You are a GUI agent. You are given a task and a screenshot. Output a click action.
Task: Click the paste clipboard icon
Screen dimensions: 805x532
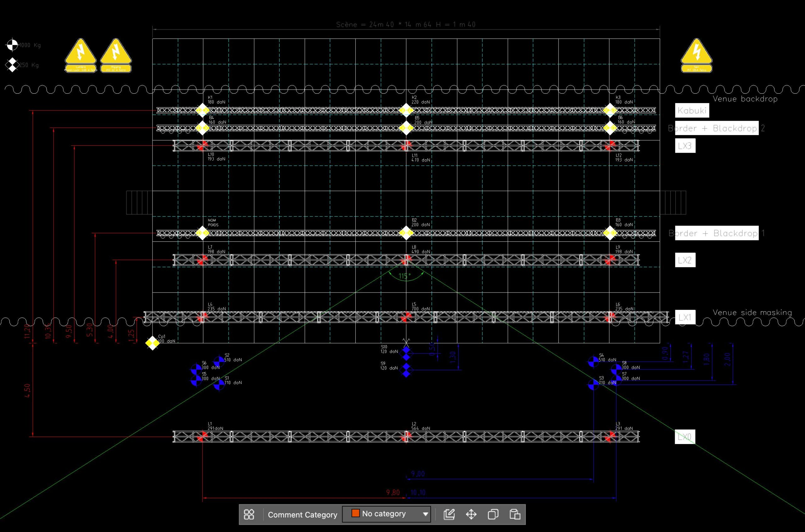tap(515, 514)
